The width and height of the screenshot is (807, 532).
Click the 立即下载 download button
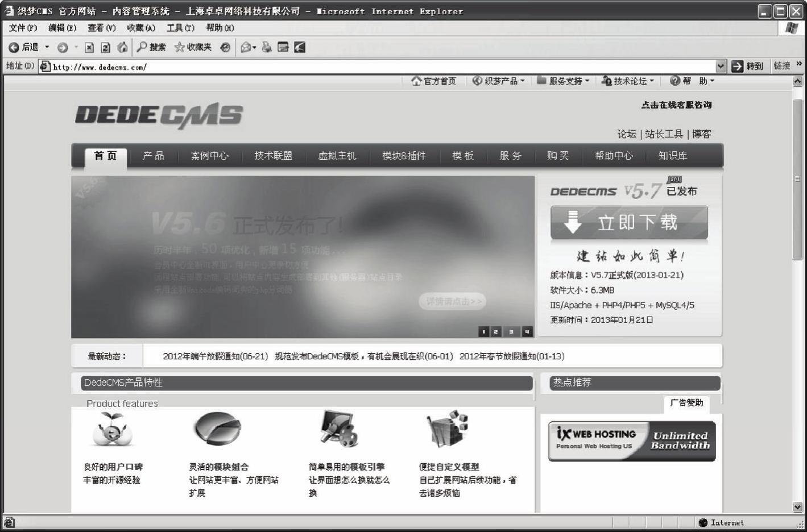(629, 222)
